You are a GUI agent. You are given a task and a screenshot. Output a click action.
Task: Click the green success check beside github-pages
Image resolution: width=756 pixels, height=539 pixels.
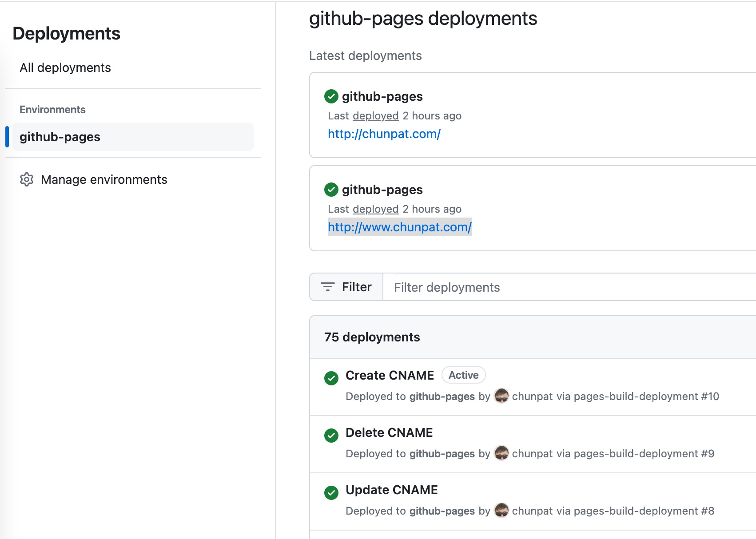tap(331, 96)
